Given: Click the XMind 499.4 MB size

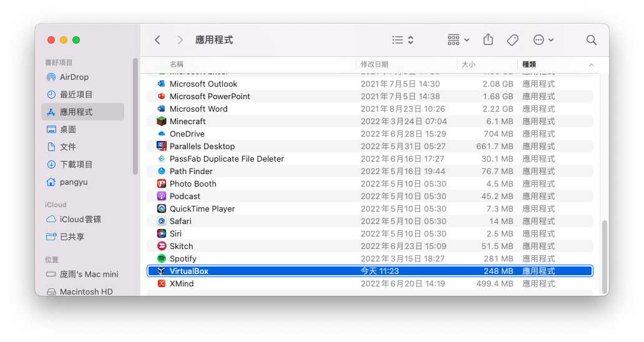Looking at the screenshot, I should (494, 283).
